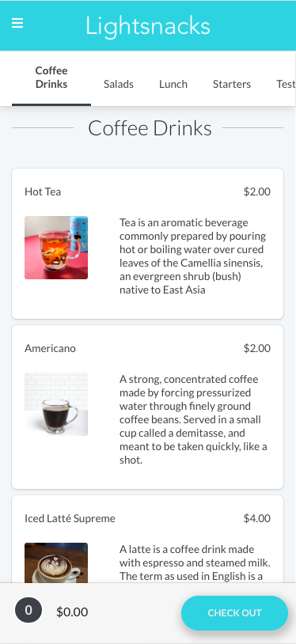
Task: Click the Hot Tea $2.00 price
Action: click(x=257, y=191)
